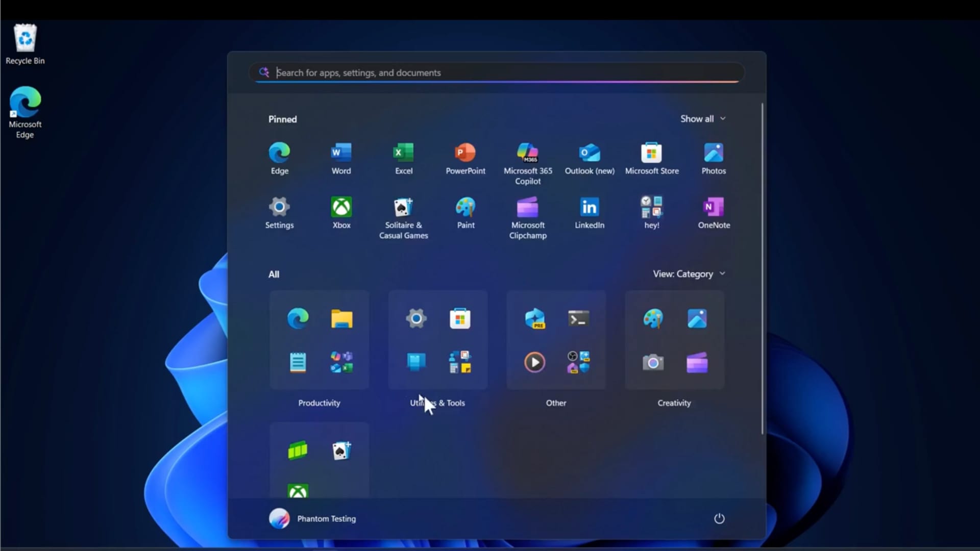Click the Start menu search box

click(496, 72)
